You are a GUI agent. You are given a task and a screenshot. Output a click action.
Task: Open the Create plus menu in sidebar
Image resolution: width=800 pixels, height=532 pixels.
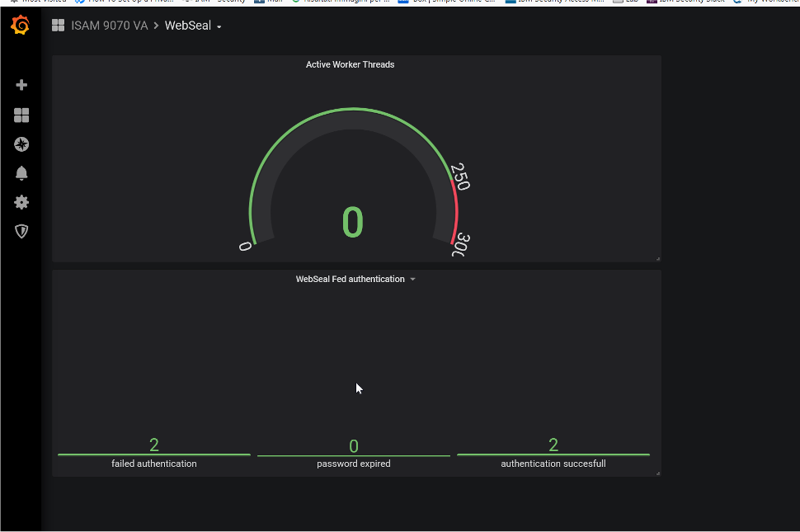21,85
